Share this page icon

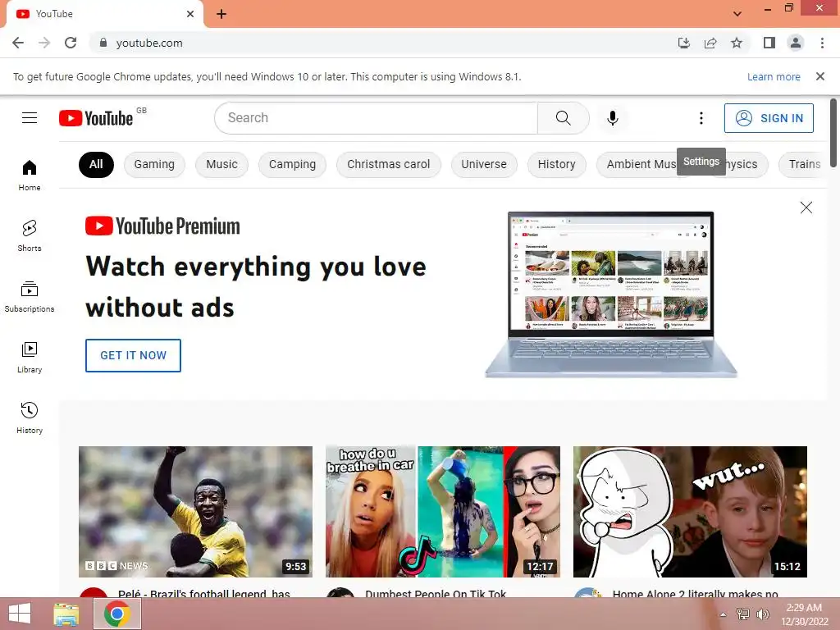pyautogui.click(x=710, y=43)
